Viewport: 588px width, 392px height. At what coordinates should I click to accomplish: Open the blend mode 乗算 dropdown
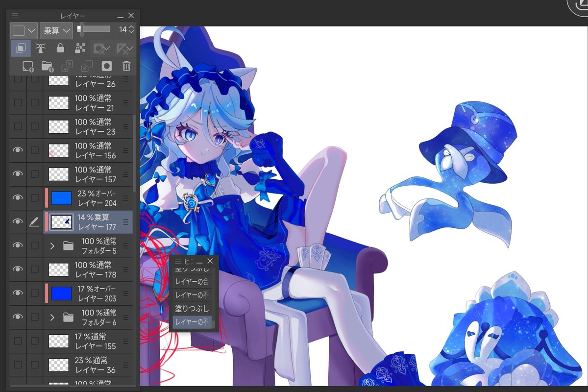(x=56, y=30)
